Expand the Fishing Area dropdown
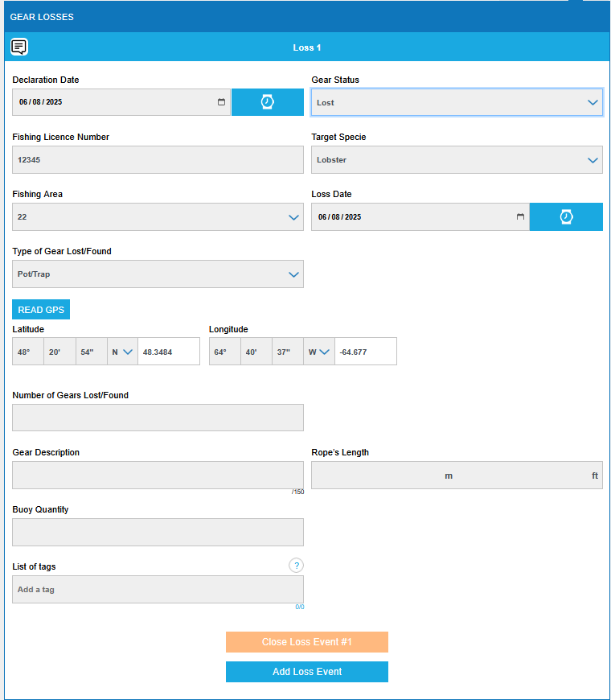 tap(158, 216)
